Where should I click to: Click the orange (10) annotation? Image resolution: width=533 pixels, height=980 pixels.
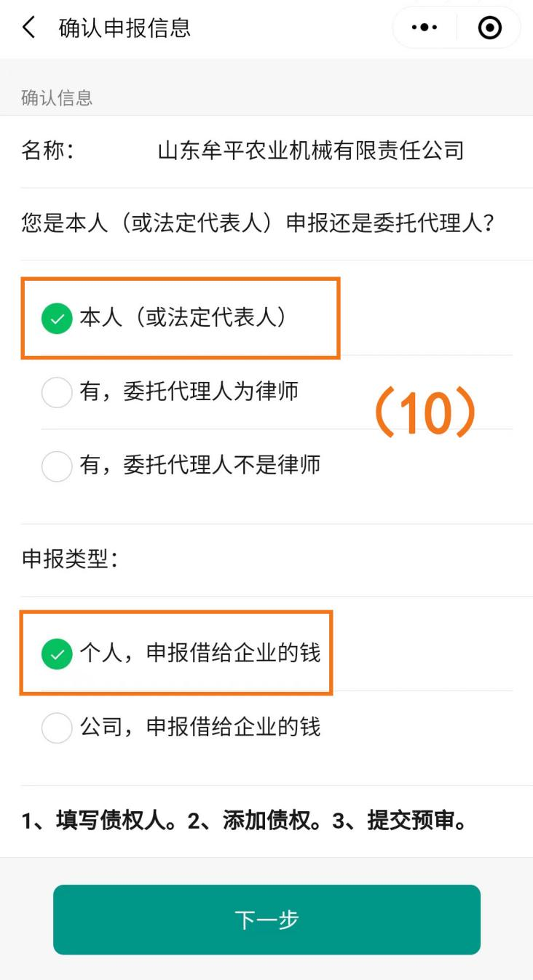[425, 415]
